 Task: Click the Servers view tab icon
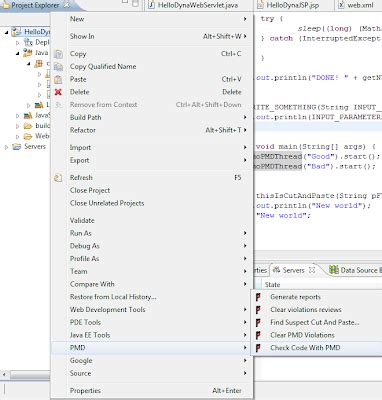coord(276,270)
